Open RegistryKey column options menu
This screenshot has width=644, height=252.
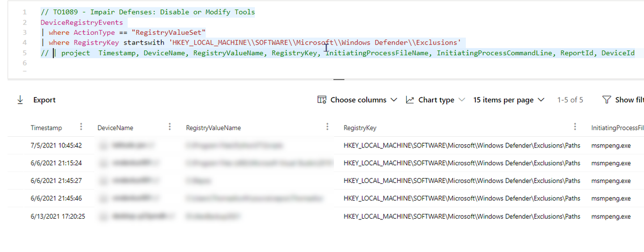click(575, 127)
